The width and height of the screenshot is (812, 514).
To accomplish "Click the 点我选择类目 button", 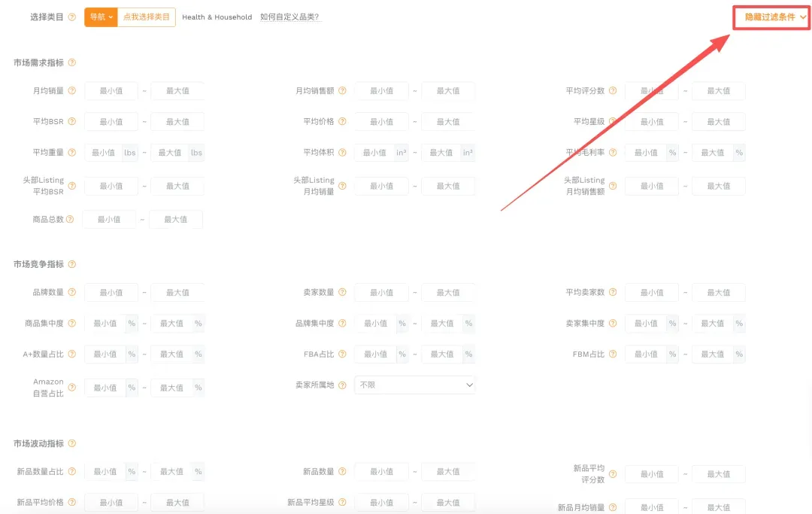I will [x=147, y=17].
